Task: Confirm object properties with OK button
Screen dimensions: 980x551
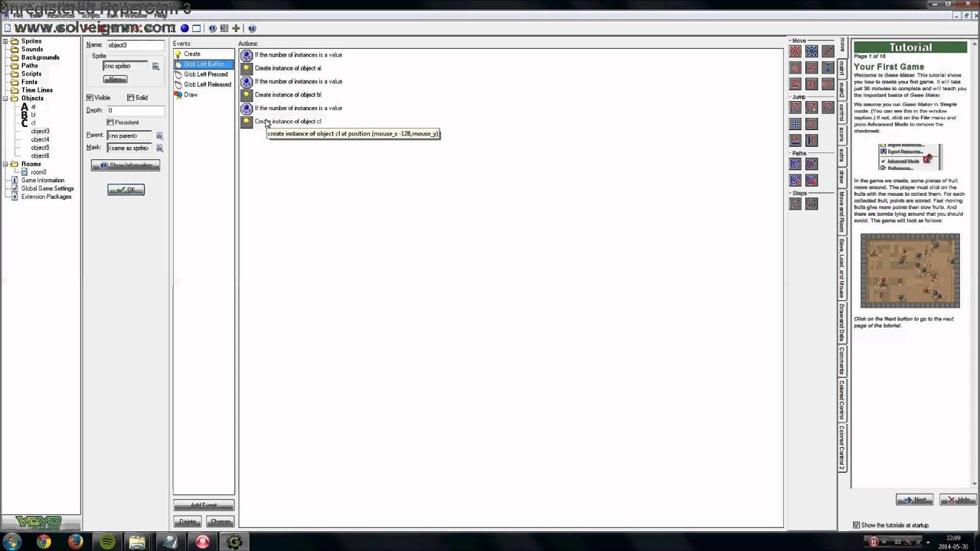Action: pos(126,190)
